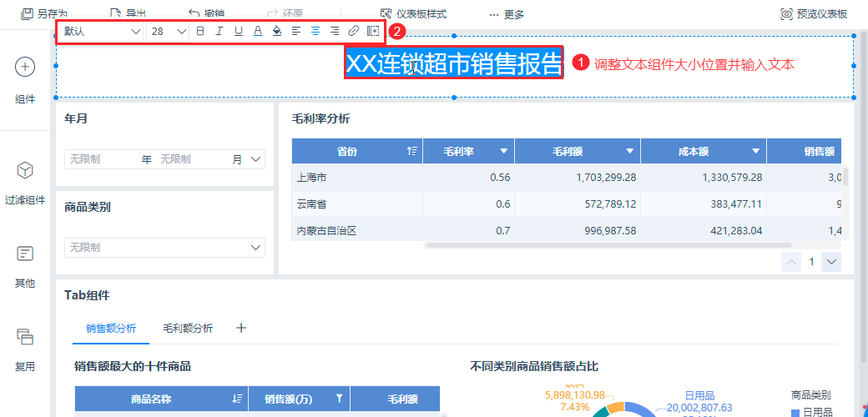Toggle italic formatting in text toolbar
Viewport: 868px width, 417px height.
pos(219,31)
